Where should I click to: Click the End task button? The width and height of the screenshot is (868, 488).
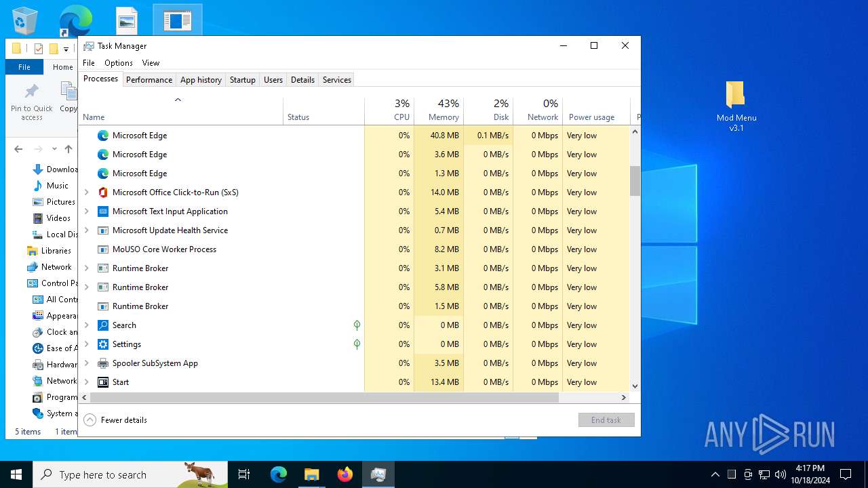606,420
